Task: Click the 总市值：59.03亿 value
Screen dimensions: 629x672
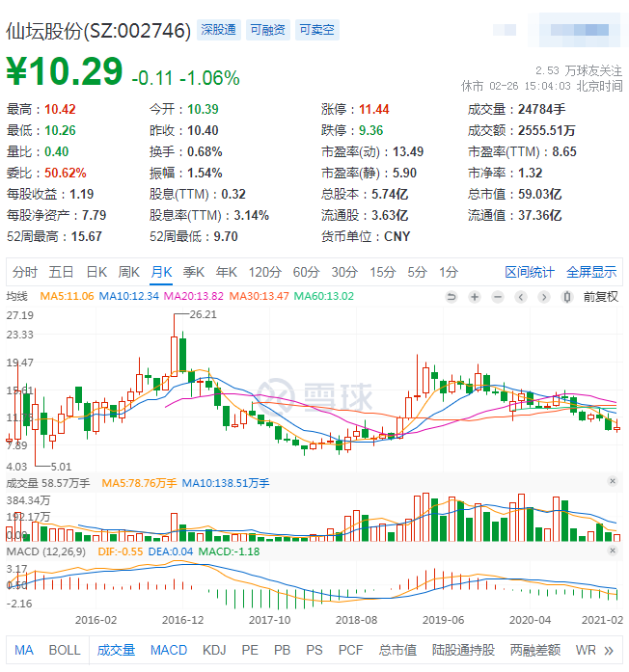Action: click(514, 195)
